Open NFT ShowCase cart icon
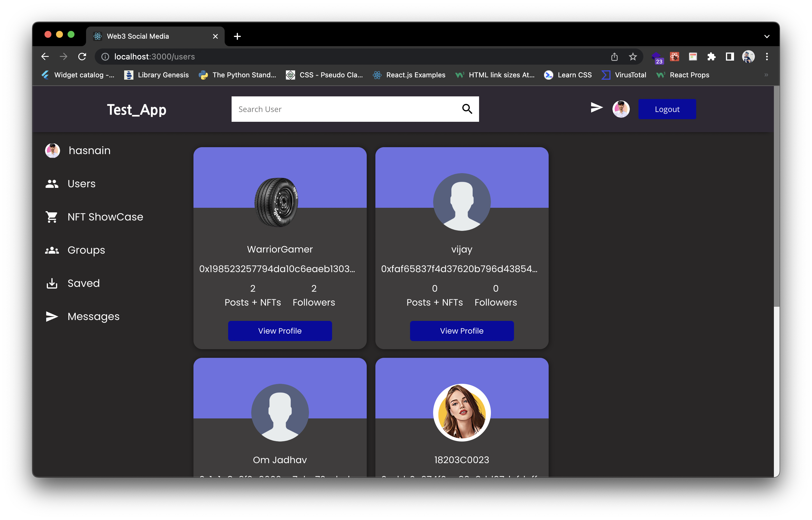812x520 pixels. [x=52, y=217]
